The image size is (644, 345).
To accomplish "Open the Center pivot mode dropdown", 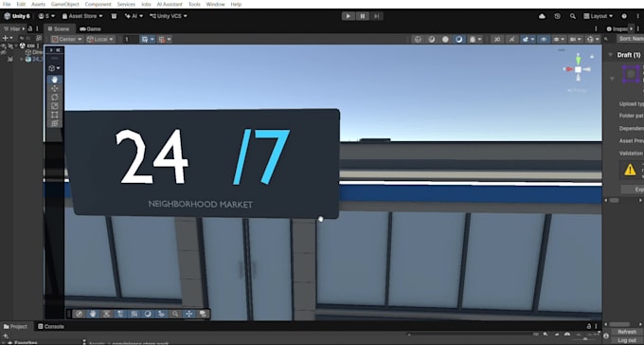I will [67, 39].
